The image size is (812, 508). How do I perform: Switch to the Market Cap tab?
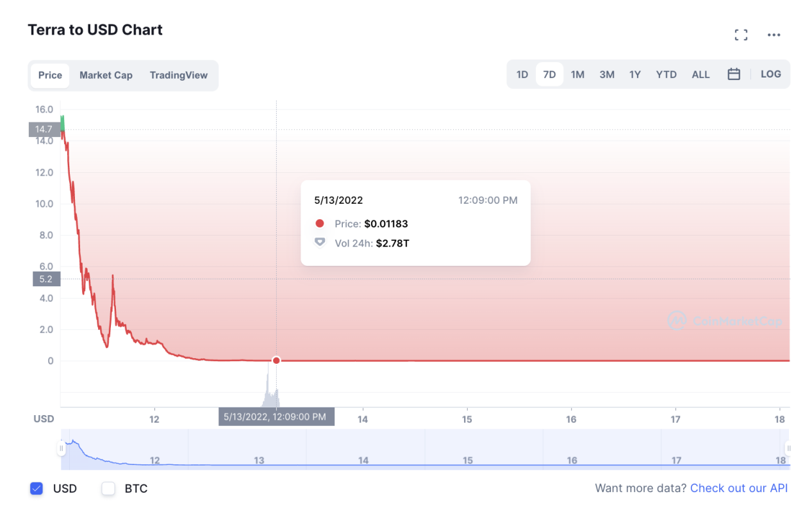click(106, 75)
